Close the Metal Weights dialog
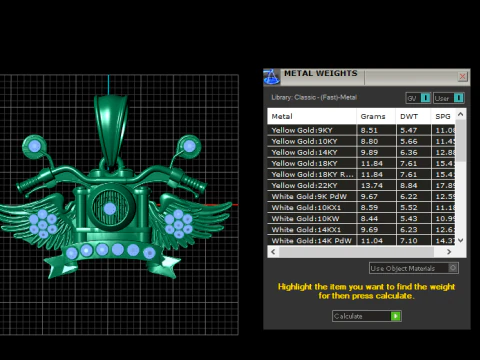The image size is (480, 360). [463, 77]
